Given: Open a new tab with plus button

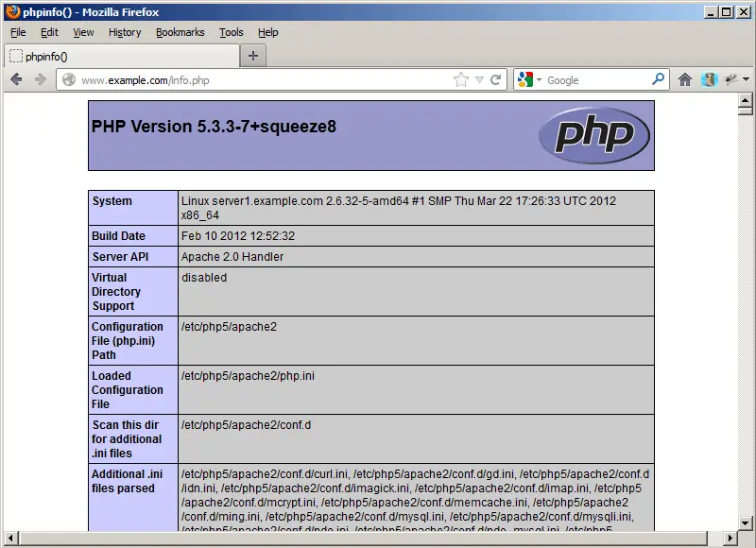Looking at the screenshot, I should pyautogui.click(x=253, y=56).
